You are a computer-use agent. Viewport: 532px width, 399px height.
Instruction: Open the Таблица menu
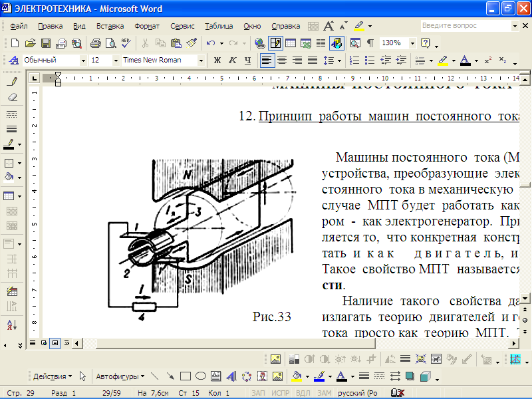tap(219, 26)
